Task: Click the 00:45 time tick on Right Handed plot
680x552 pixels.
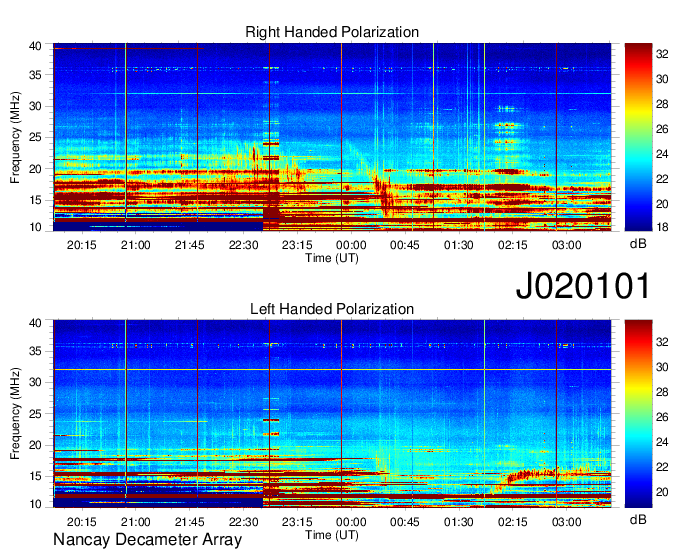Action: coord(405,245)
